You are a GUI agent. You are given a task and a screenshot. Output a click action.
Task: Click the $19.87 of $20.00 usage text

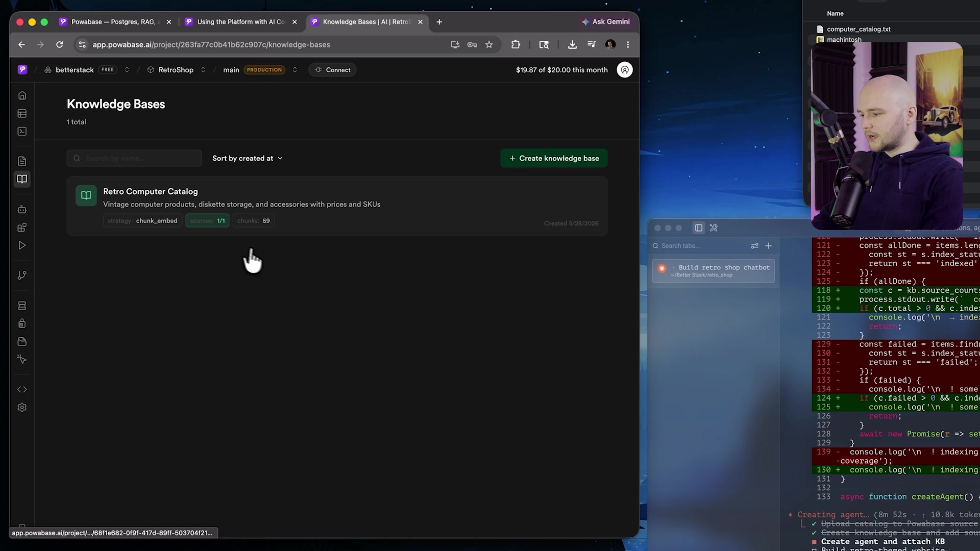(561, 70)
